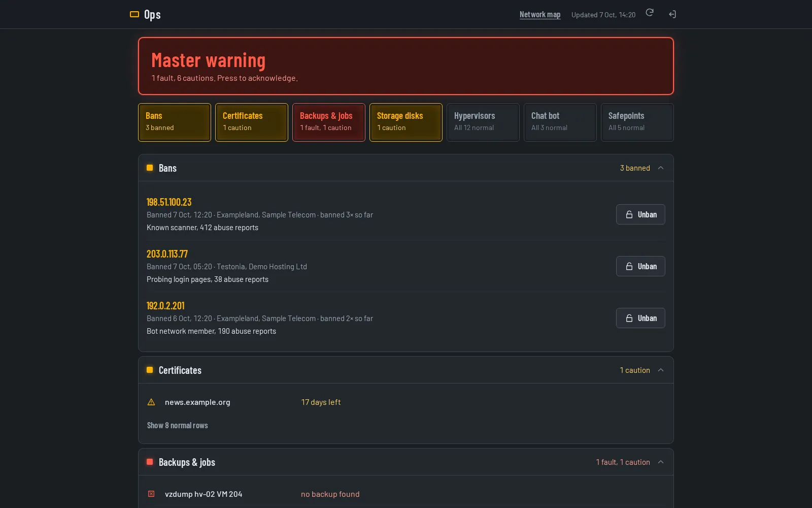Collapse the Backups & jobs section
This screenshot has height=508, width=812.
point(661,462)
